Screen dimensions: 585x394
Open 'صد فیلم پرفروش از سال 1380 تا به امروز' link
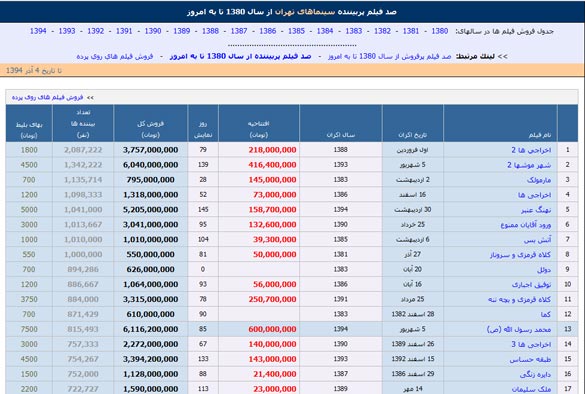tap(390, 56)
